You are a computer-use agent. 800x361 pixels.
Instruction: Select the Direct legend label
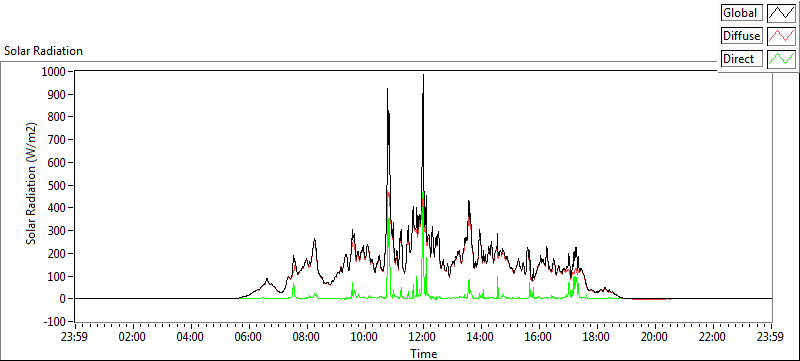click(x=741, y=59)
